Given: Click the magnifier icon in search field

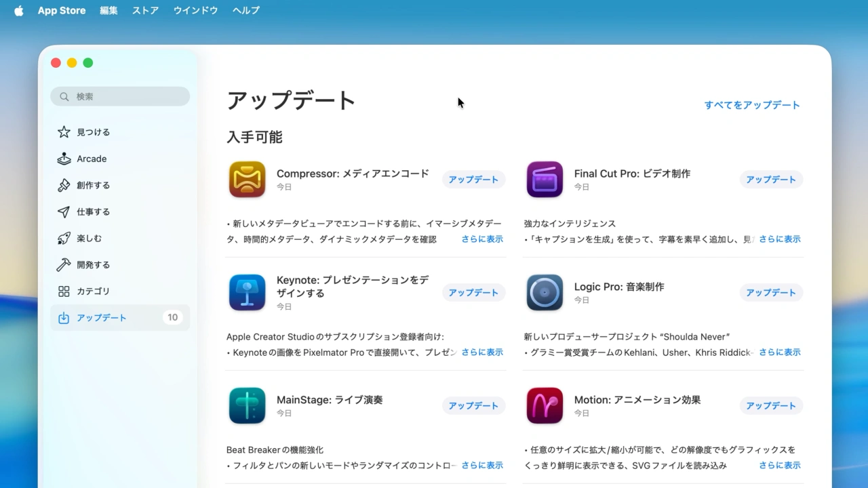Looking at the screenshot, I should (x=64, y=97).
